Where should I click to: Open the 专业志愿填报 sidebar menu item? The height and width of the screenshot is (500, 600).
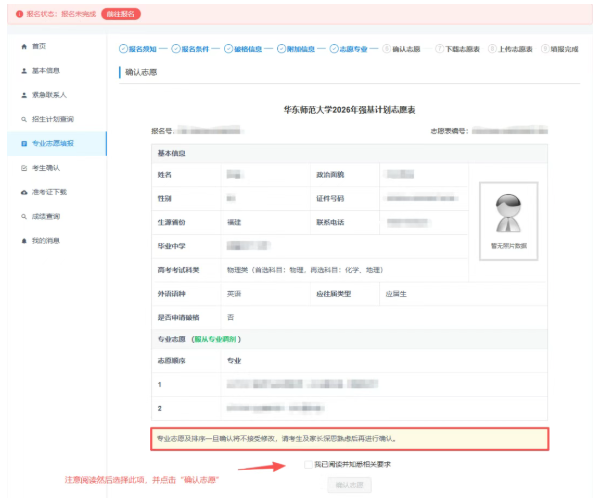click(x=53, y=143)
